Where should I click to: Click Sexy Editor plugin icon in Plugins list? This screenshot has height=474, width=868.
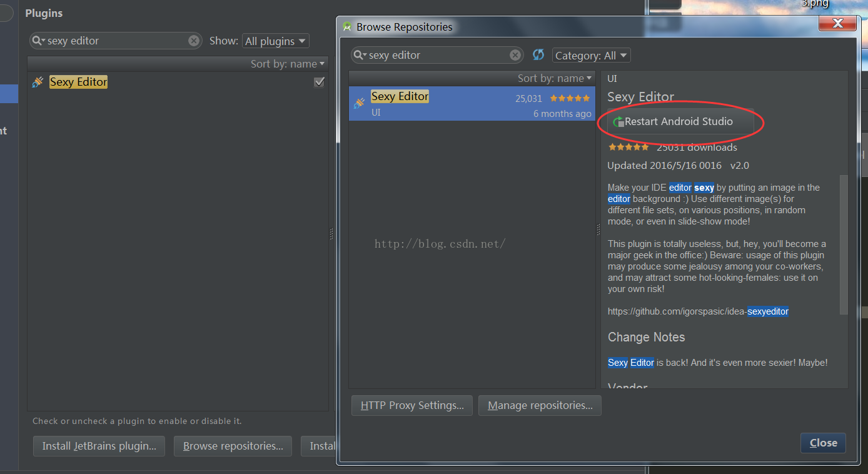coord(38,82)
